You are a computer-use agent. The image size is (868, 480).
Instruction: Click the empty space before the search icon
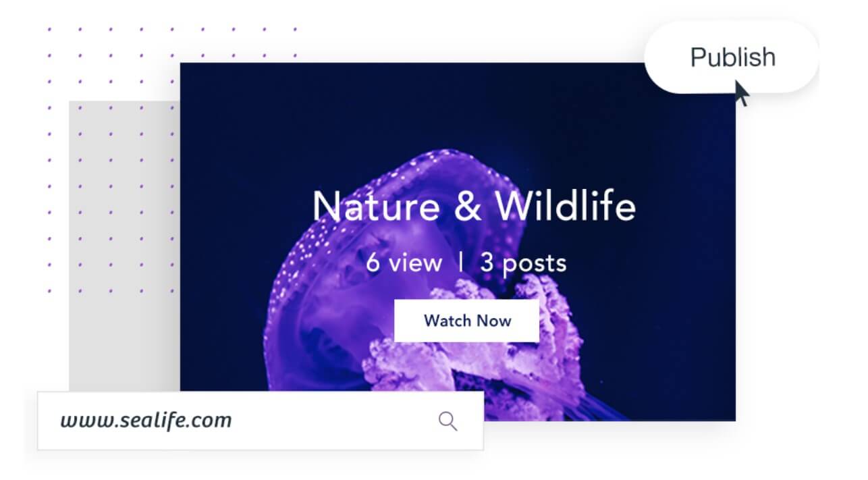[334, 421]
